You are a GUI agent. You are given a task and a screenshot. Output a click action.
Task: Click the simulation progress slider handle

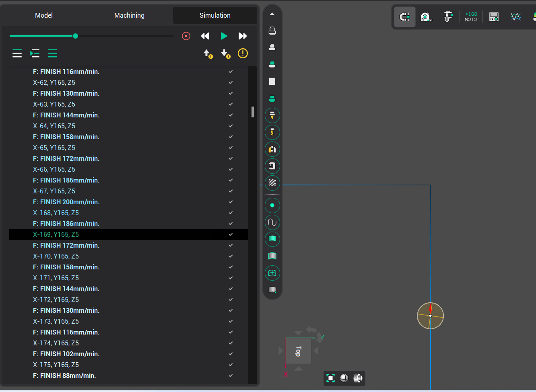pyautogui.click(x=75, y=36)
